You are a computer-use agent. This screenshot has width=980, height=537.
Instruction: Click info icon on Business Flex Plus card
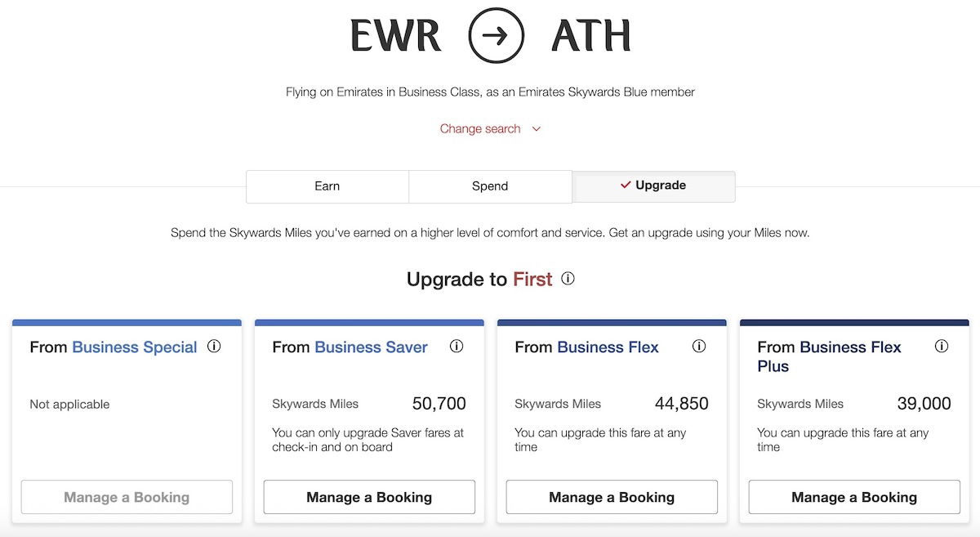(x=942, y=347)
